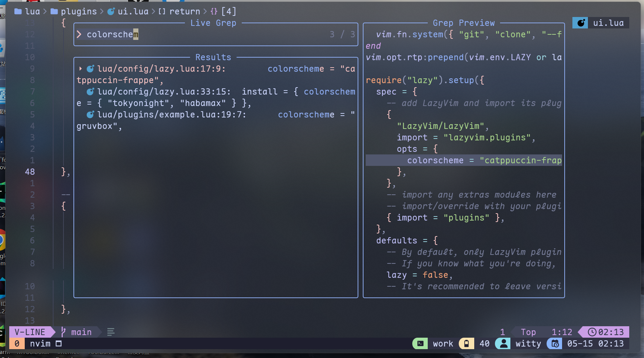The image size is (644, 358).
Task: Open the [] return breadcrumb segment
Action: 179,11
